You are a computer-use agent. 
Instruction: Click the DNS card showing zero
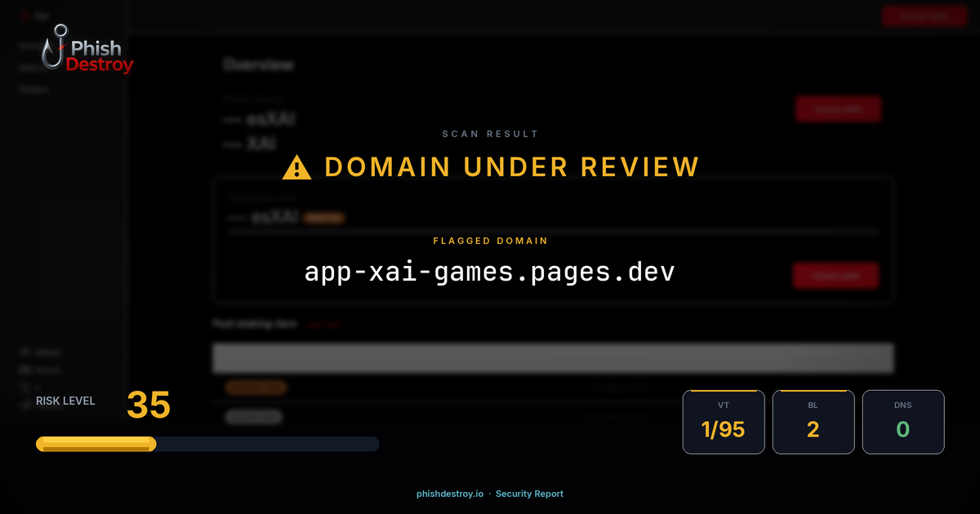pyautogui.click(x=903, y=422)
